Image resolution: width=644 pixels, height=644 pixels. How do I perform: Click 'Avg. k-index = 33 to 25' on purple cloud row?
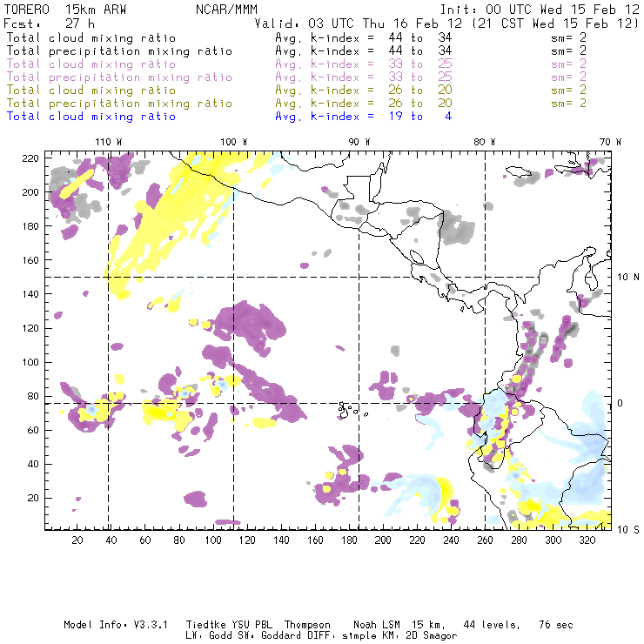pos(364,64)
